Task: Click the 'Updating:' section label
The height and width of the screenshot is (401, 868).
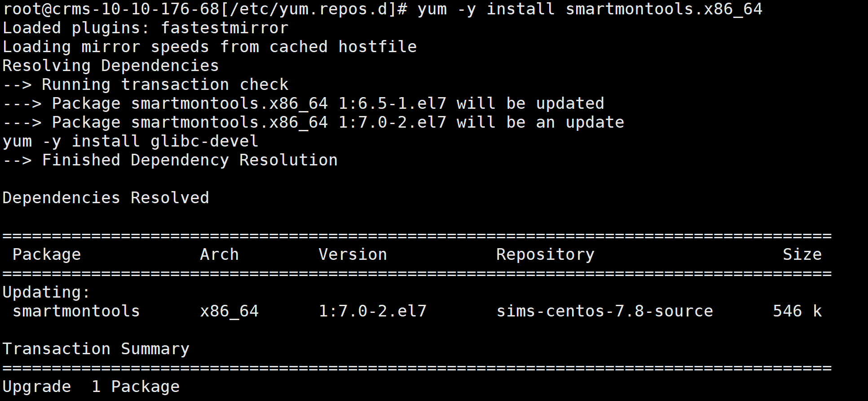Action: click(x=47, y=293)
